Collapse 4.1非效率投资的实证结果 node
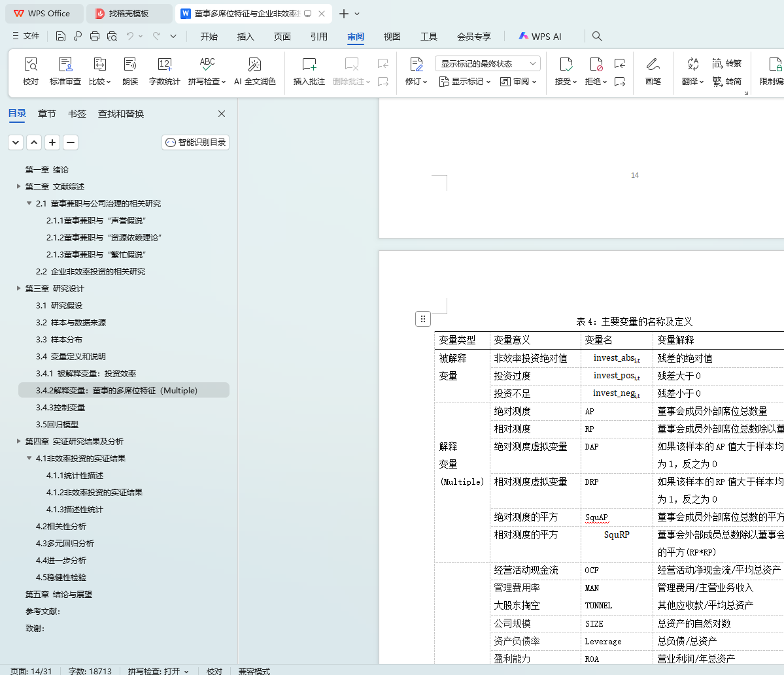This screenshot has width=784, height=675. 29,458
